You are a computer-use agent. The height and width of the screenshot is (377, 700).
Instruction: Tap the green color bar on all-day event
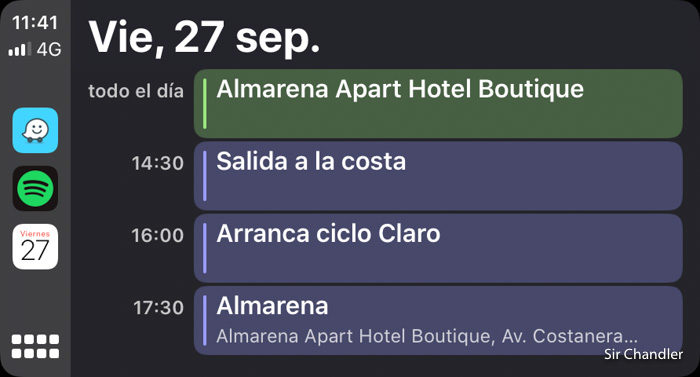[204, 104]
